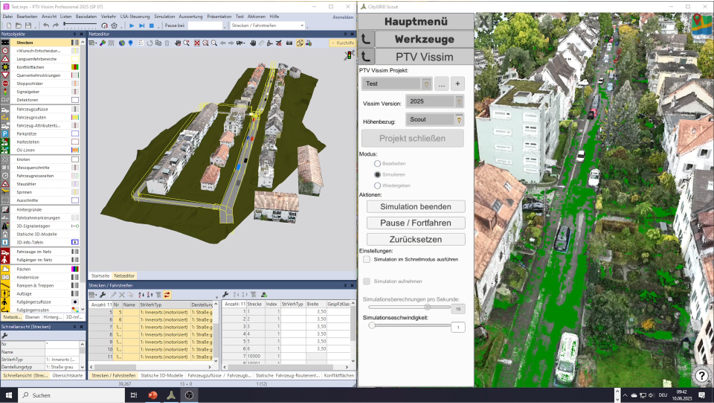
Task: Expand the Pause bei field dropdown arrow
Action: [x=225, y=26]
